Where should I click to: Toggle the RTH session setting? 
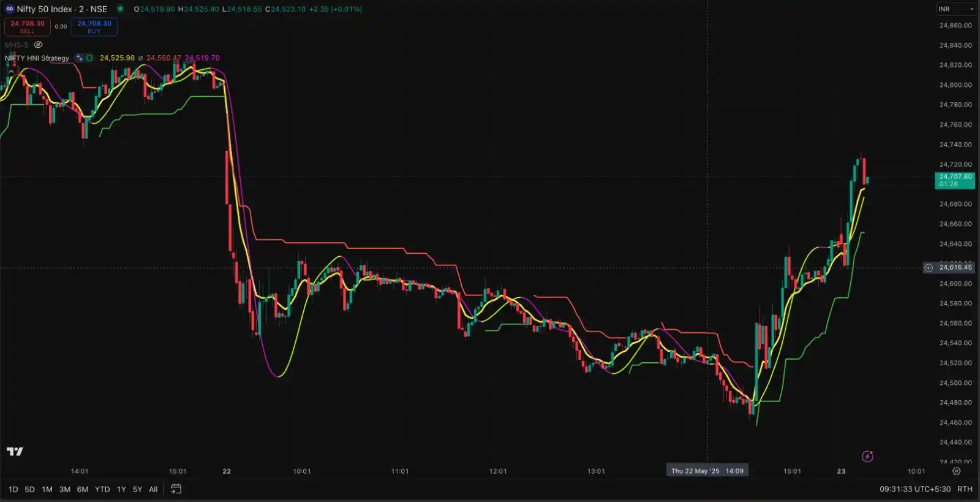click(965, 489)
